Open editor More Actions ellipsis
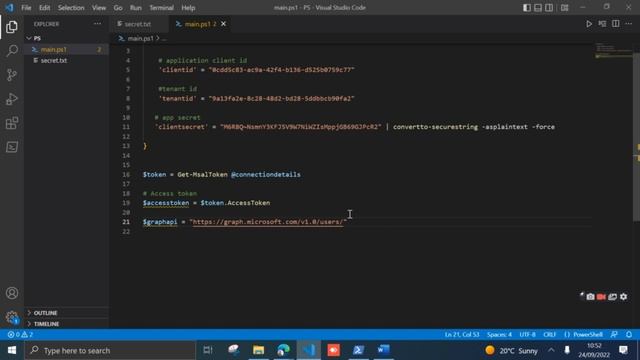The image size is (640, 360). 629,24
